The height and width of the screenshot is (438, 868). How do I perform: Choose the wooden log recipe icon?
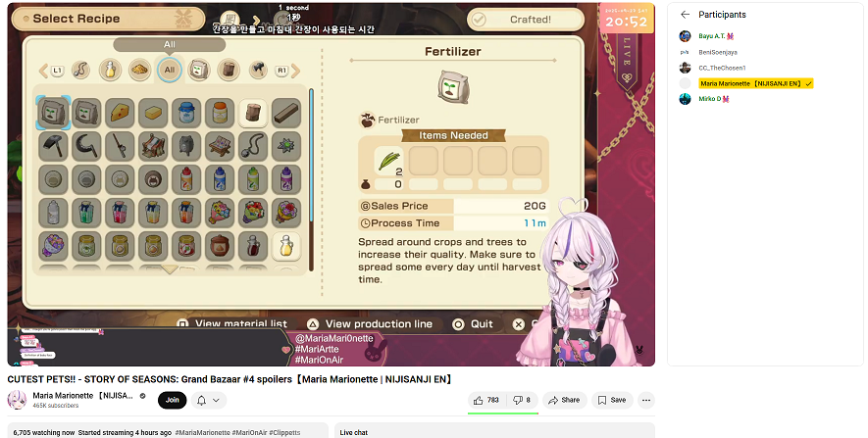252,113
